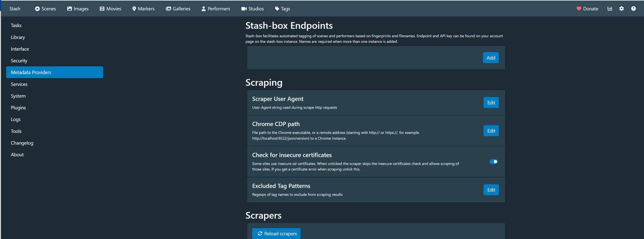
Task: Open the System settings tab
Action: click(x=55, y=96)
